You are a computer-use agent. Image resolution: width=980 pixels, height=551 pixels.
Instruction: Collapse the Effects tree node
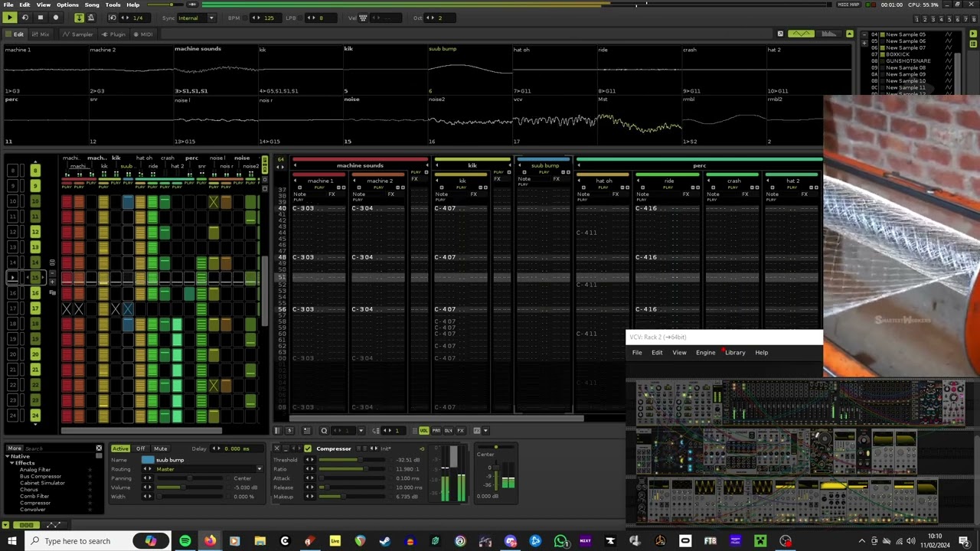click(x=12, y=463)
